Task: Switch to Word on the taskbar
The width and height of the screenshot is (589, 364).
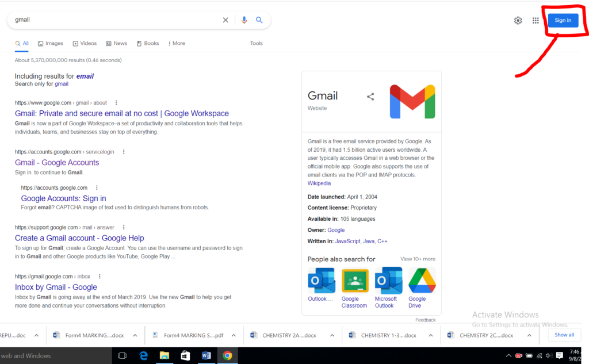Action: tap(206, 355)
